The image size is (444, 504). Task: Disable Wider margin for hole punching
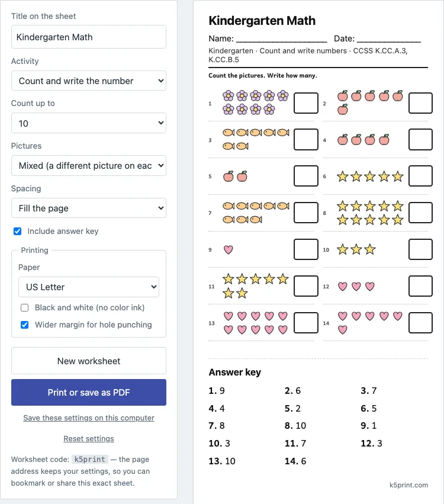point(24,325)
